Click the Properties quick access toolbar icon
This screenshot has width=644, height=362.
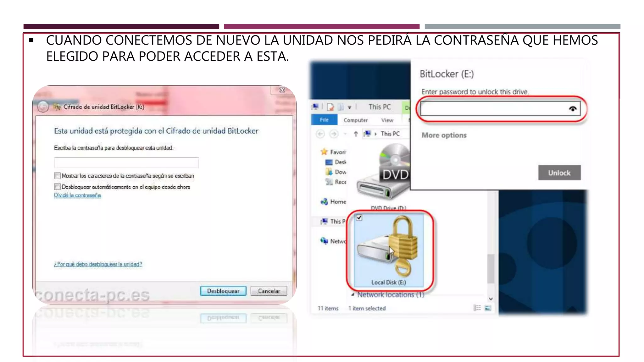point(330,107)
